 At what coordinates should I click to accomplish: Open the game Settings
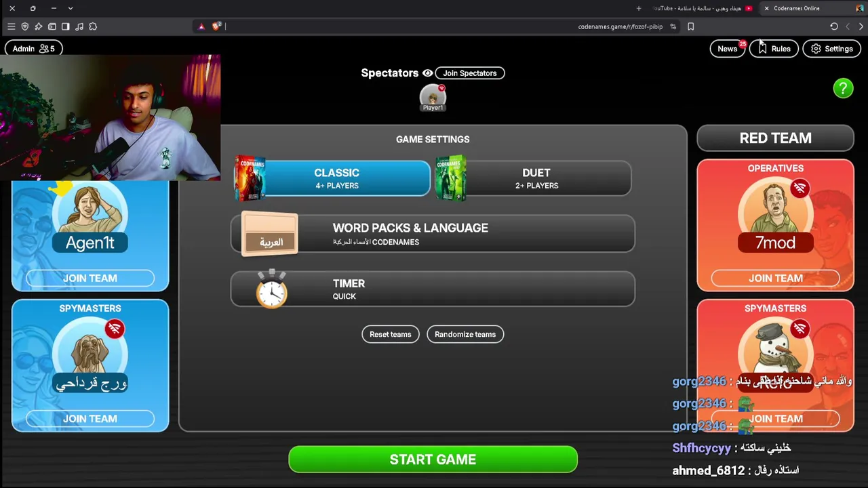(831, 49)
